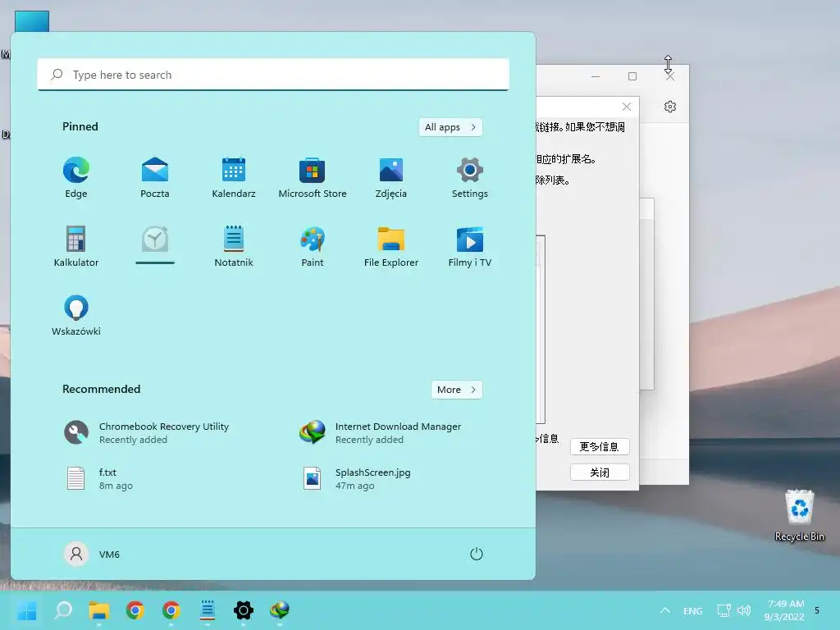This screenshot has width=840, height=630.
Task: Open File Explorer in the Pinned section
Action: 391,246
